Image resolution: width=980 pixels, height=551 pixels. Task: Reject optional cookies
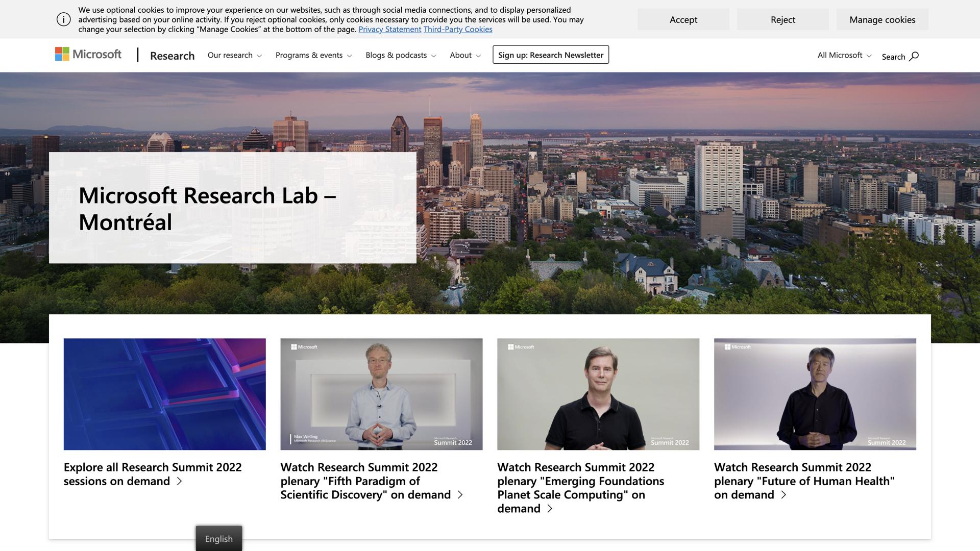pyautogui.click(x=782, y=19)
